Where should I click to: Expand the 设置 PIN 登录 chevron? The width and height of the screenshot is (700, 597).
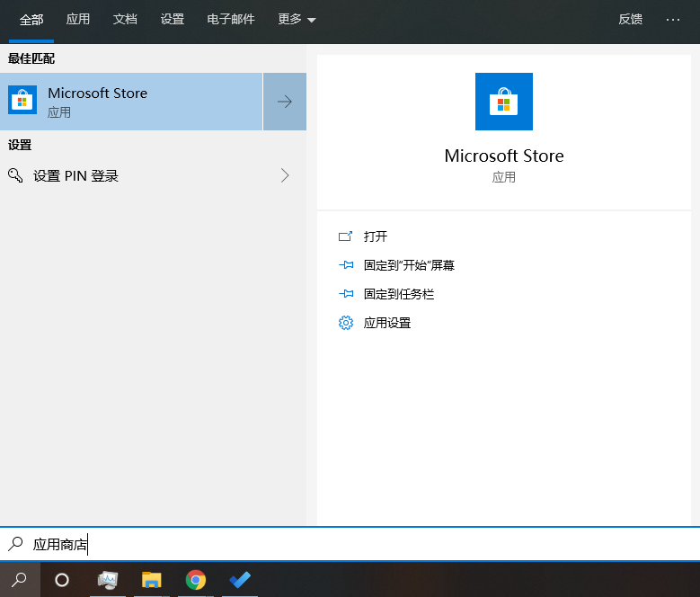tap(285, 175)
